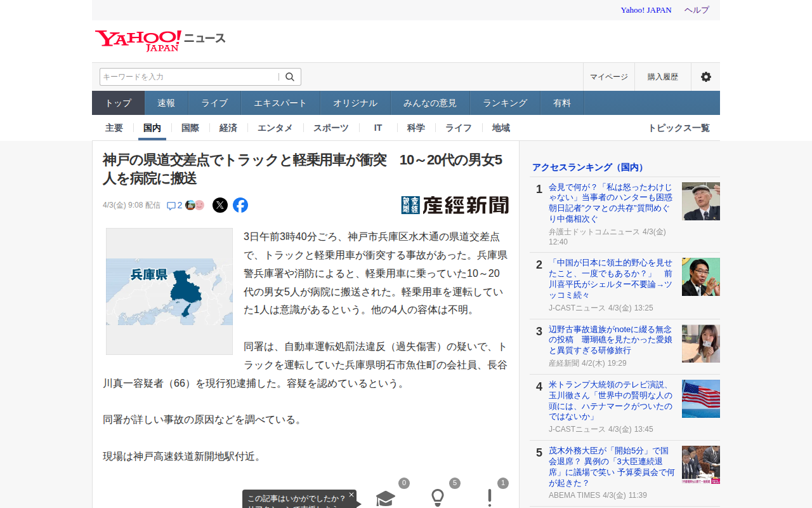Screen dimensions: 812x508
Task: Share the article on X
Action: (x=220, y=205)
